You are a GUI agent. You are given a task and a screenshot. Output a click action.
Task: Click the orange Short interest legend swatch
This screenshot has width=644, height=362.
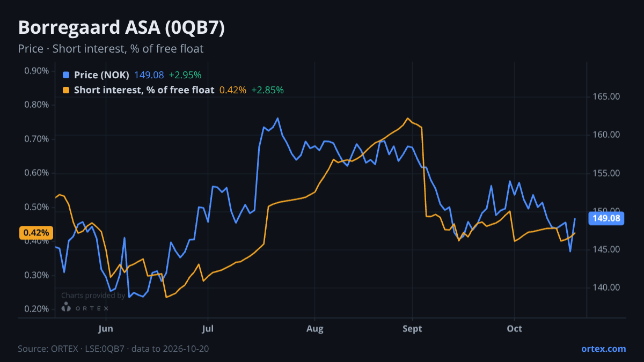(x=66, y=90)
